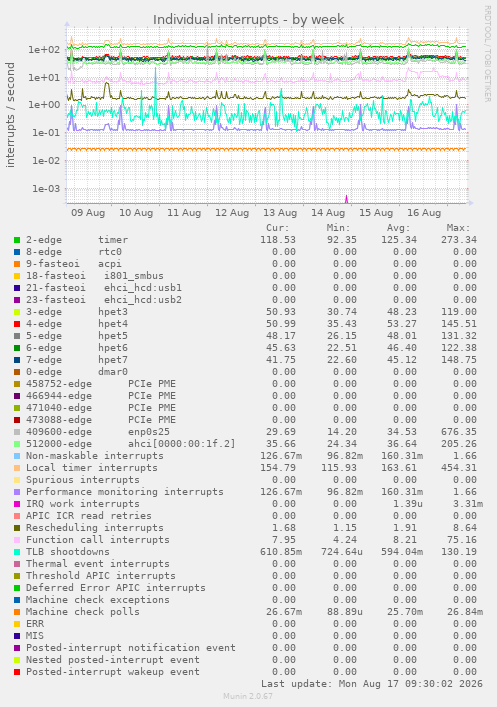
Task: Click the magenta IRQ work spike on the graph
Action: [x=346, y=199]
